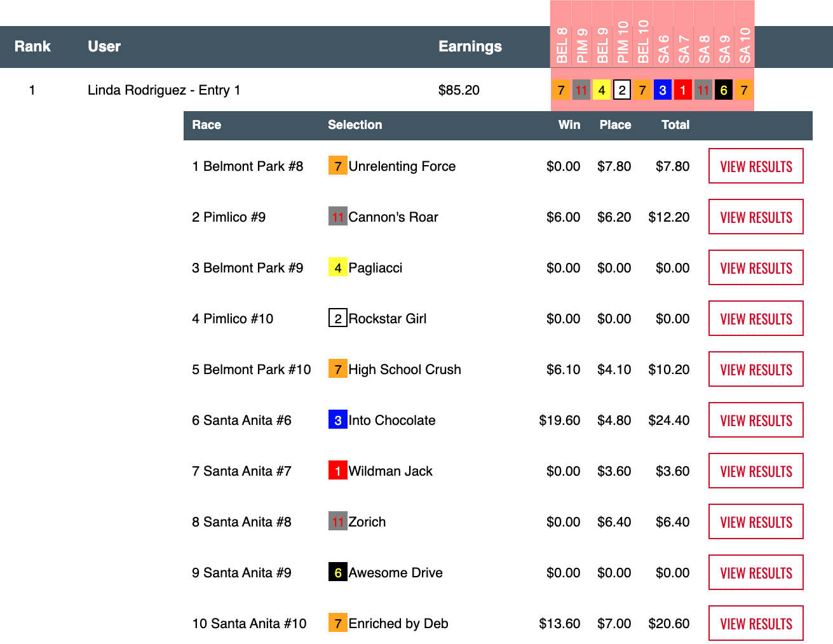View results for Santa Anita #6
The width and height of the screenshot is (833, 644).
pyautogui.click(x=755, y=420)
